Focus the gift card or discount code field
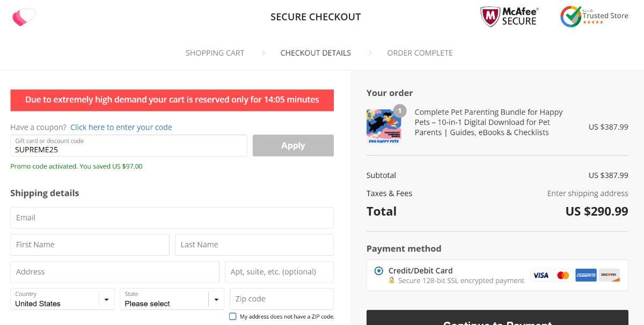Screen dimensions: 644x325 point(129,146)
